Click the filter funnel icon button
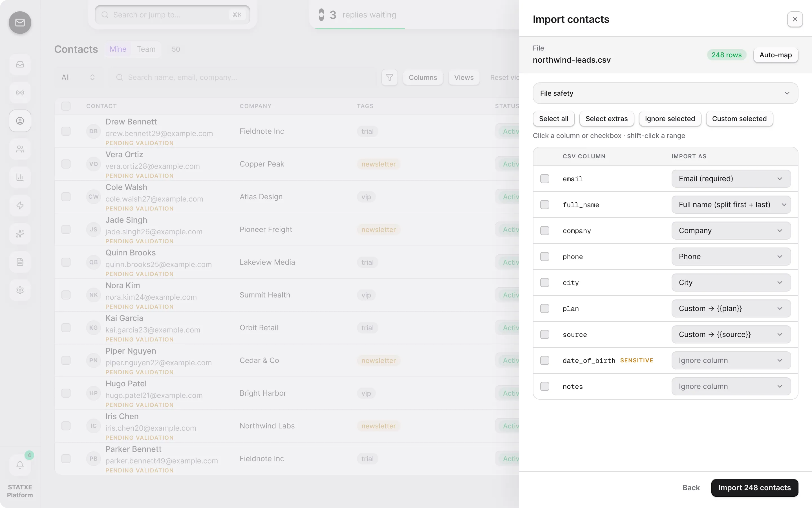812x508 pixels. coord(389,77)
